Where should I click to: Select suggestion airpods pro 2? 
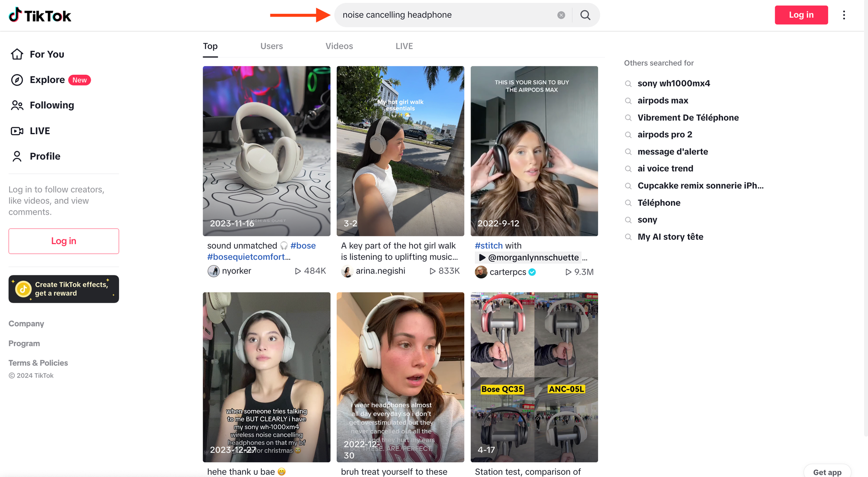pyautogui.click(x=665, y=135)
